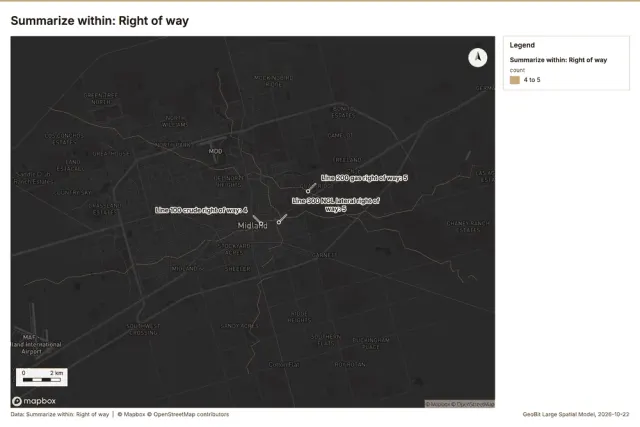Click the Line 300 NGL point marker

(279, 222)
